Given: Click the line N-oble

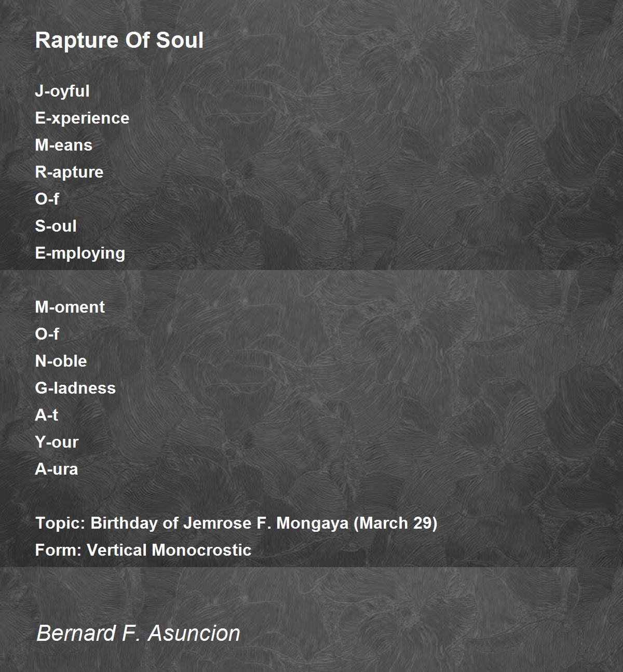Looking at the screenshot, I should point(61,361).
